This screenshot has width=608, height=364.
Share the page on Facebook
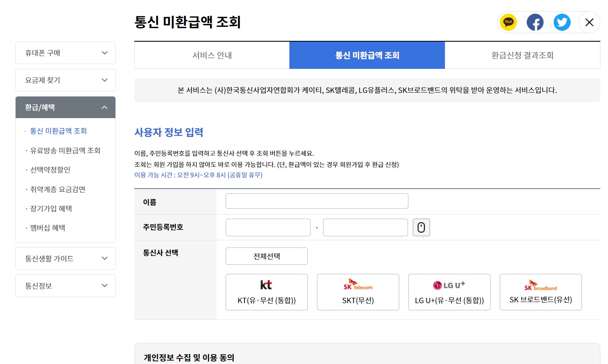pyautogui.click(x=535, y=22)
